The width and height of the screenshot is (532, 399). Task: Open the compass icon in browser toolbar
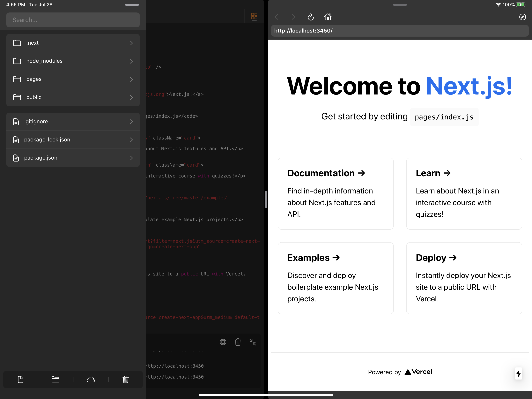[x=522, y=17]
